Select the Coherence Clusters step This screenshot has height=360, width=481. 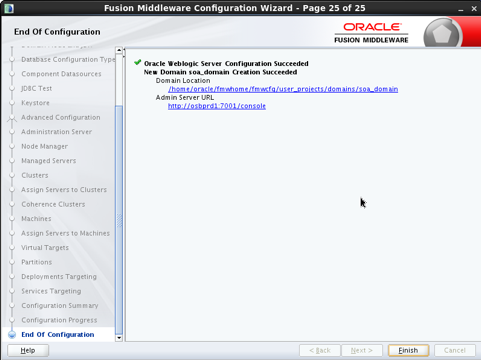click(x=53, y=204)
